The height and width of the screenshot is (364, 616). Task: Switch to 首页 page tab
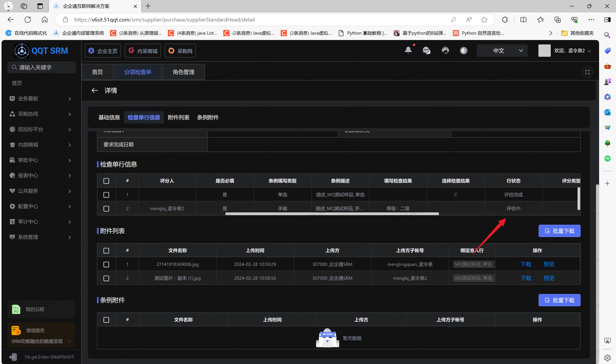[x=97, y=72]
